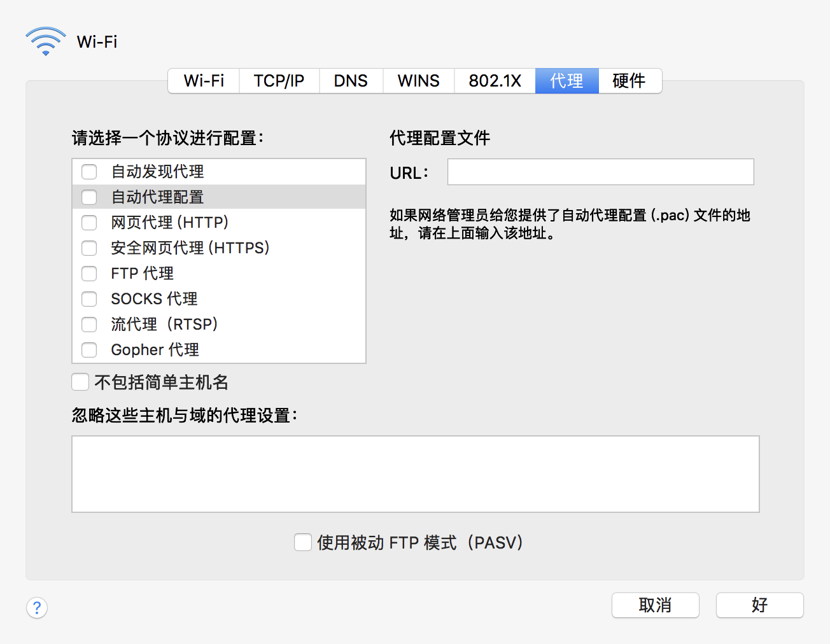Toggle 不包括简单主机名 checkbox
This screenshot has width=830, height=644.
(80, 382)
